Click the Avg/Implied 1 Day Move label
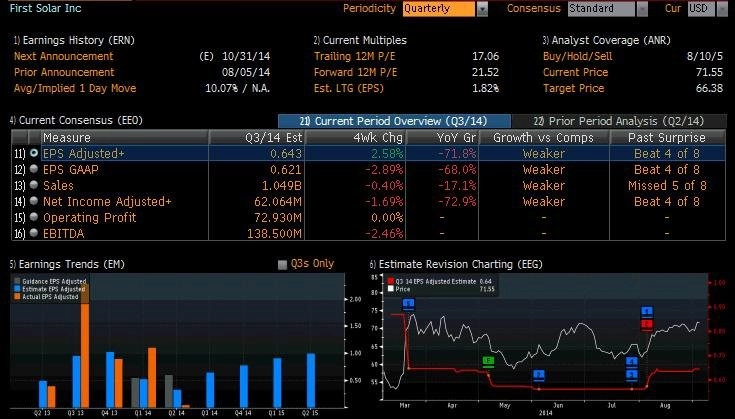 pos(75,88)
